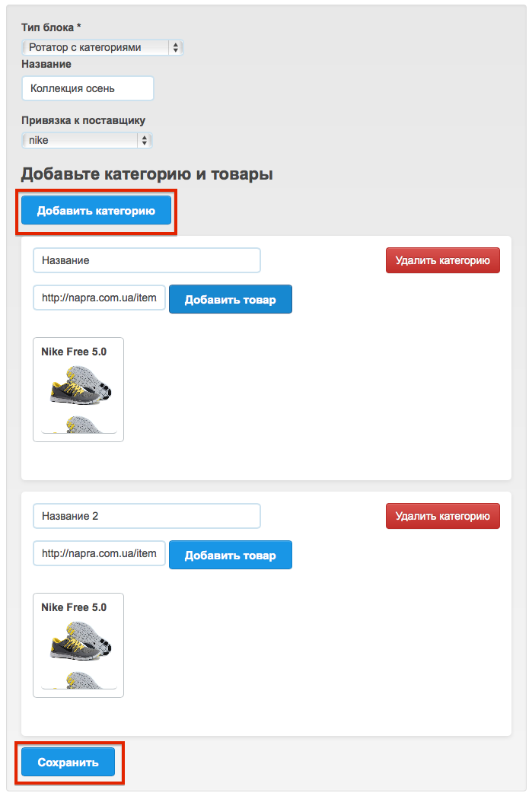Select Nike Free 5.0 card in second category
The width and height of the screenshot is (532, 796).
pos(78,645)
